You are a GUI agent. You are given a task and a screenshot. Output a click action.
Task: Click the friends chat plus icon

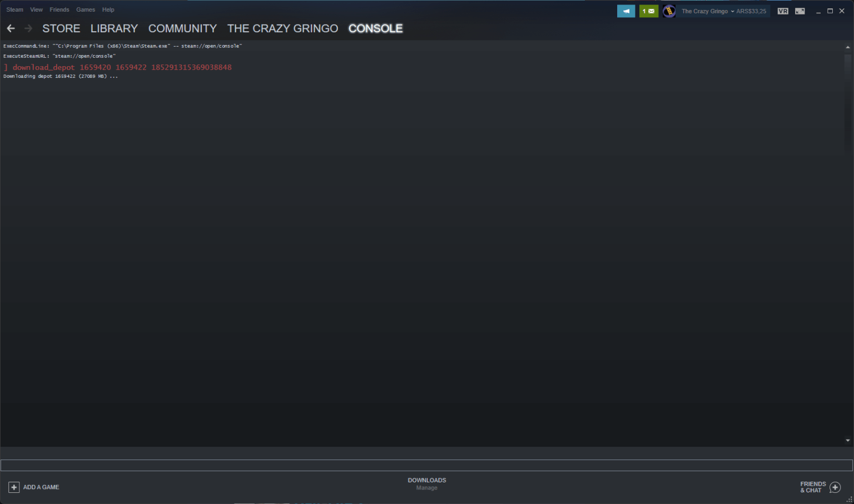point(835,487)
